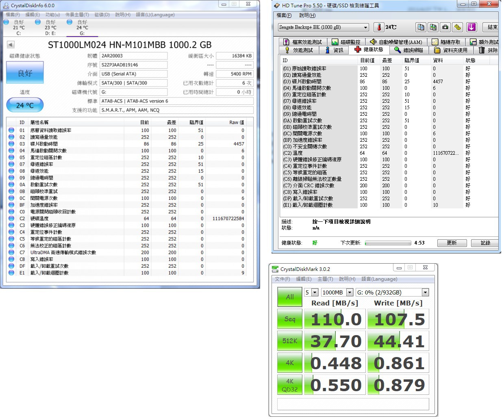Open the 檔案效能測試 tab in HD Tune
This screenshot has width=504, height=420.
(303, 42)
